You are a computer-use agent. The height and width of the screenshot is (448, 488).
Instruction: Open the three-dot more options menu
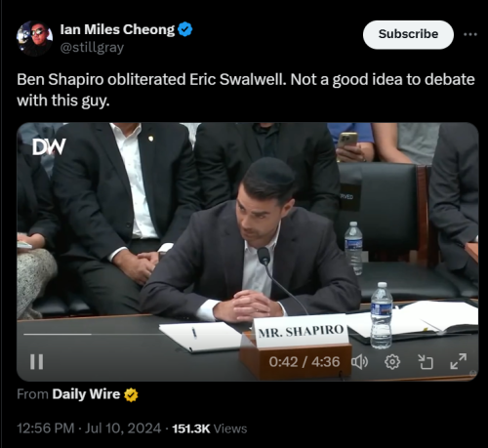pyautogui.click(x=470, y=34)
